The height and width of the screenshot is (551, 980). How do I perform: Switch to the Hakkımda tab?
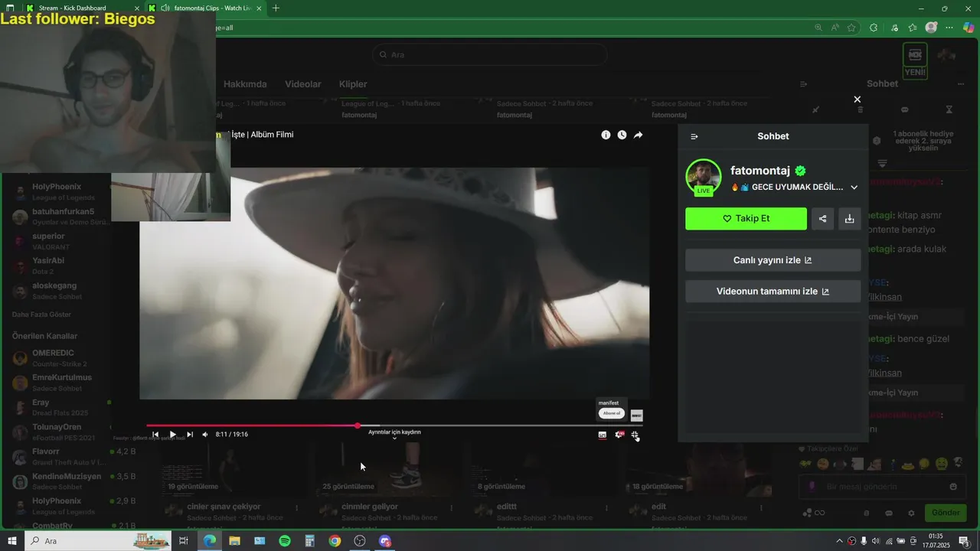tap(245, 84)
